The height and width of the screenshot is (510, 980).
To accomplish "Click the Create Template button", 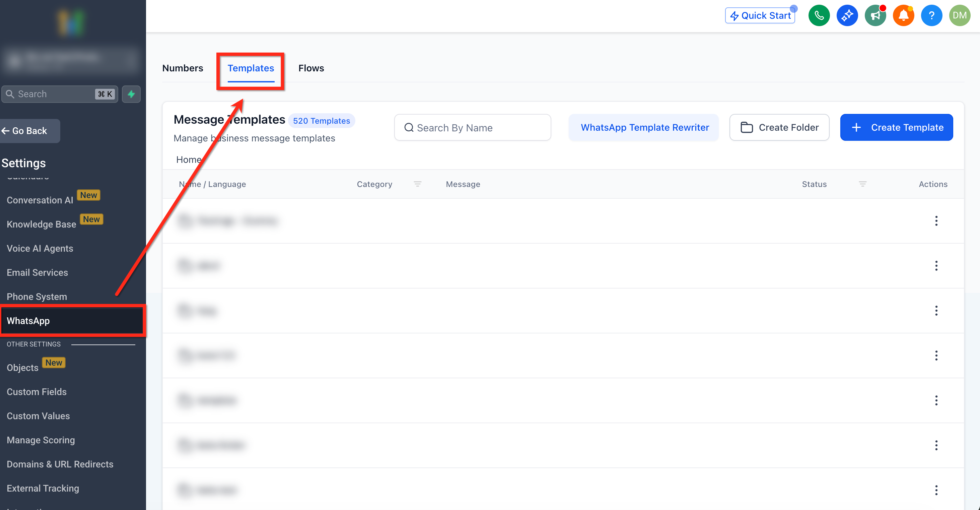I will pyautogui.click(x=896, y=127).
